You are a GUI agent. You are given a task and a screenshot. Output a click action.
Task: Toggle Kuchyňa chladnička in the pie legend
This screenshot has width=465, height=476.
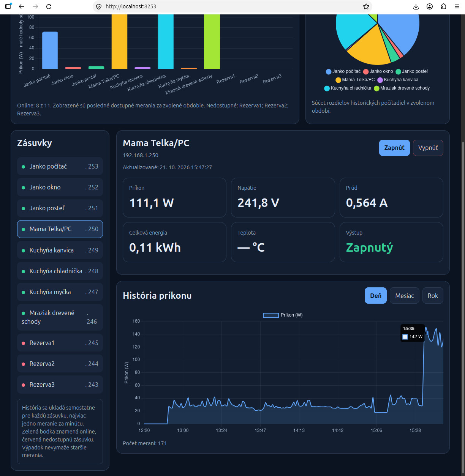348,88
